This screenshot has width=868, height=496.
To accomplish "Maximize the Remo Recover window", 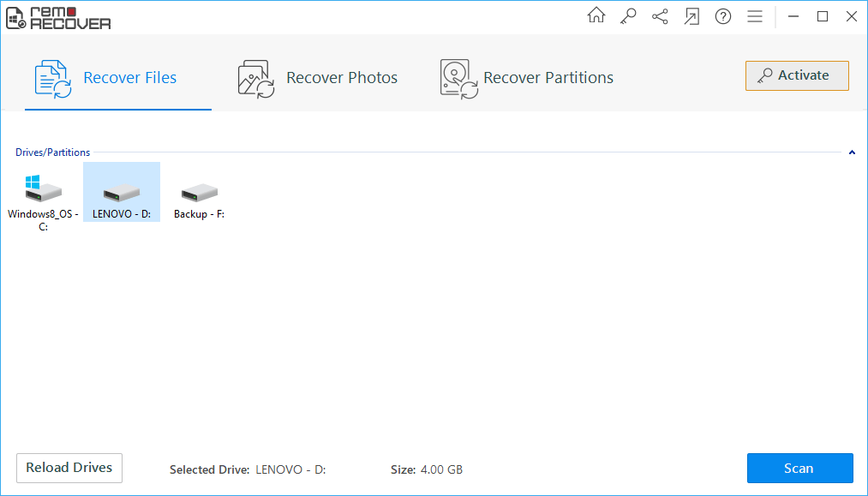I will (x=823, y=16).
